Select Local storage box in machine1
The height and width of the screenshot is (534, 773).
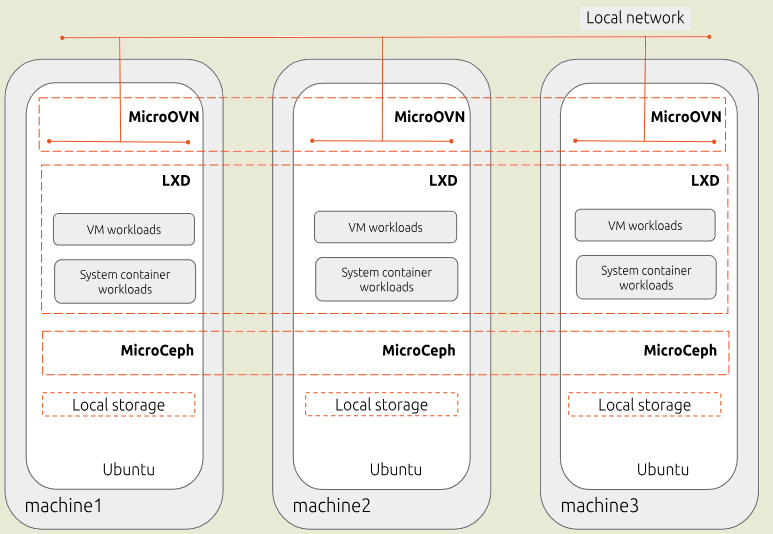coord(118,405)
